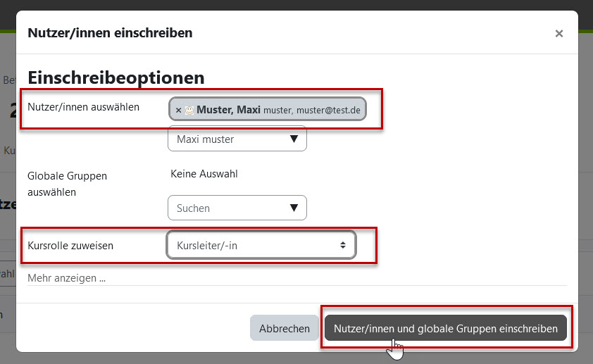The height and width of the screenshot is (364, 593).
Task: Open the dropdown arrow next to Maxi muster
Action: point(294,139)
